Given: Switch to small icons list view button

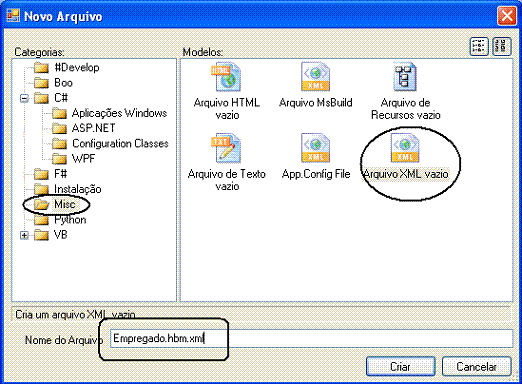Looking at the screenshot, I should [x=502, y=47].
